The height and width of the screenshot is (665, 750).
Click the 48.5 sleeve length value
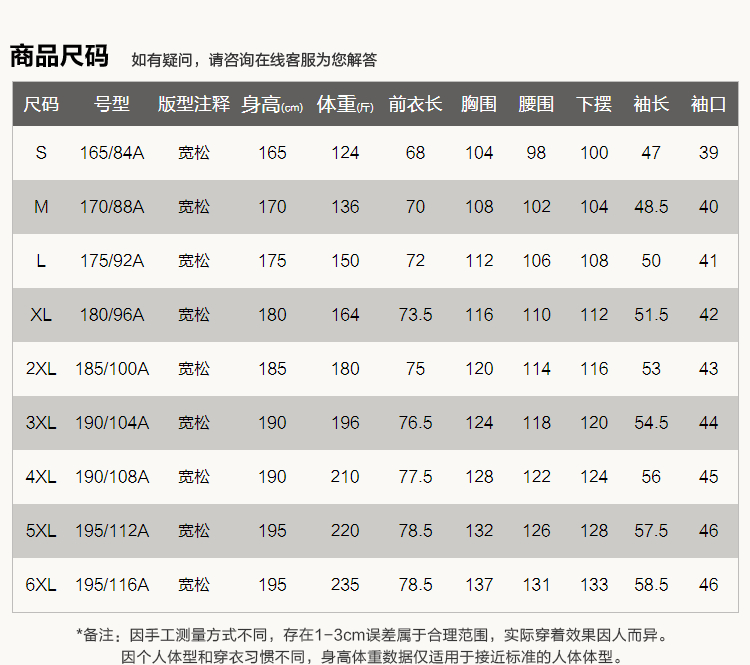(x=651, y=207)
